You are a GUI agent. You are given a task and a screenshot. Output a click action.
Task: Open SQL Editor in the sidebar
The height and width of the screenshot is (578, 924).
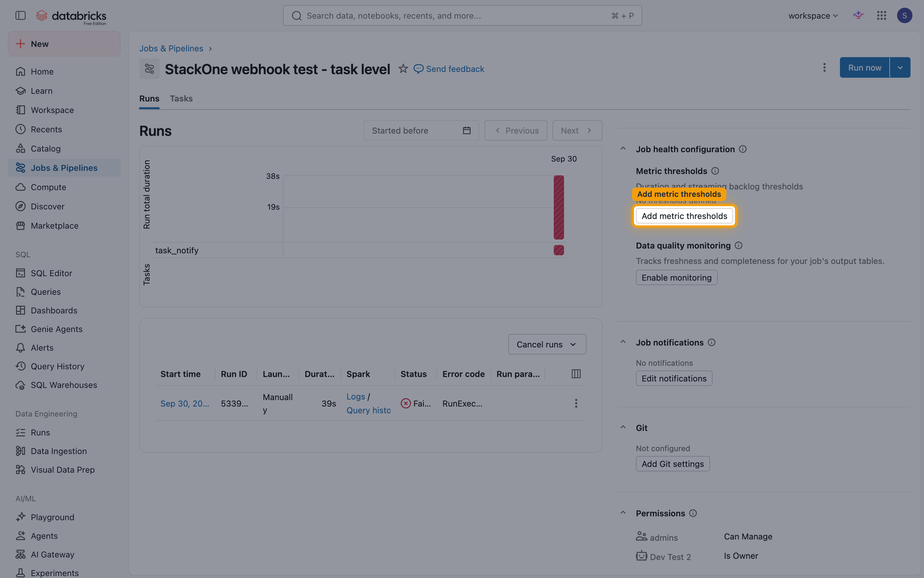click(x=64, y=273)
